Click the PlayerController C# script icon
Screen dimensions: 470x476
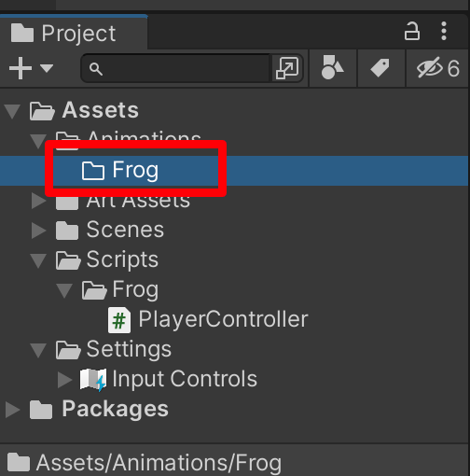click(x=119, y=320)
